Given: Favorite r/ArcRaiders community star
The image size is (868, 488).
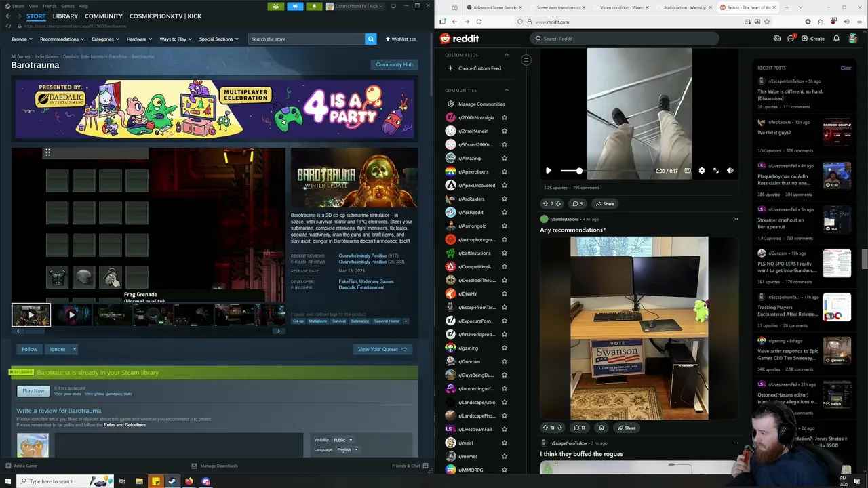Looking at the screenshot, I should pos(504,199).
